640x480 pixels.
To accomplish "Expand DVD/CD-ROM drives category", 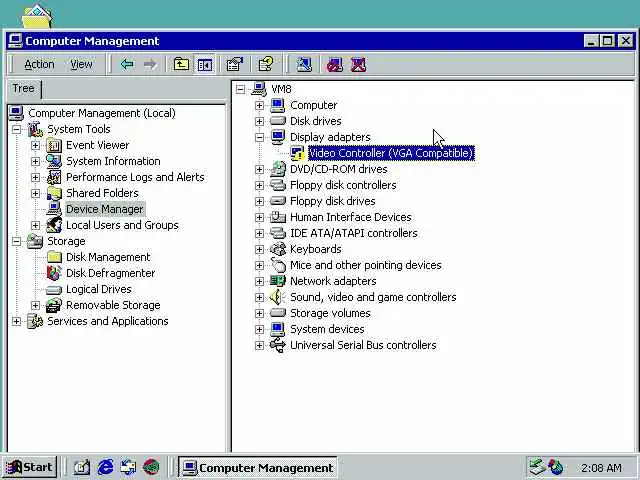I will coord(259,169).
